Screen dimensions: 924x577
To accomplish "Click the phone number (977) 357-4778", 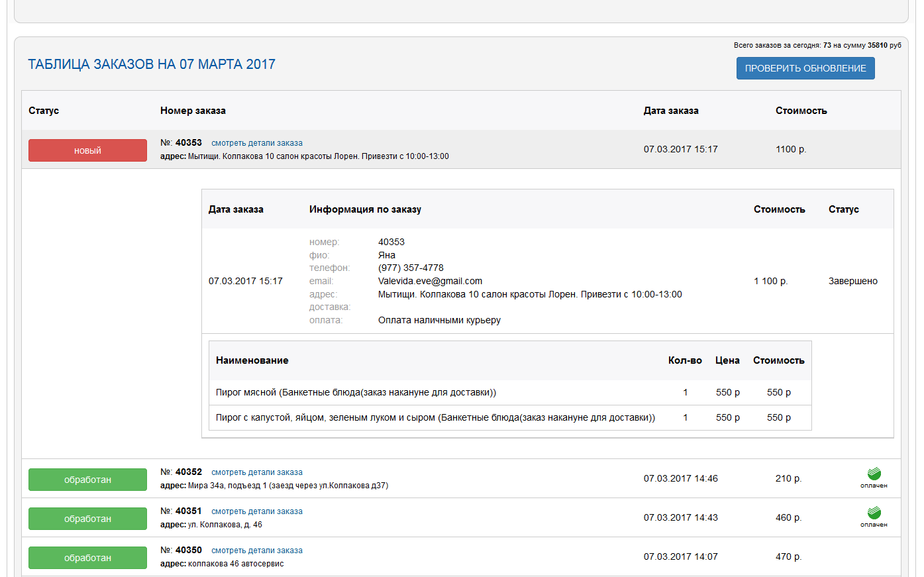I will 411,268.
